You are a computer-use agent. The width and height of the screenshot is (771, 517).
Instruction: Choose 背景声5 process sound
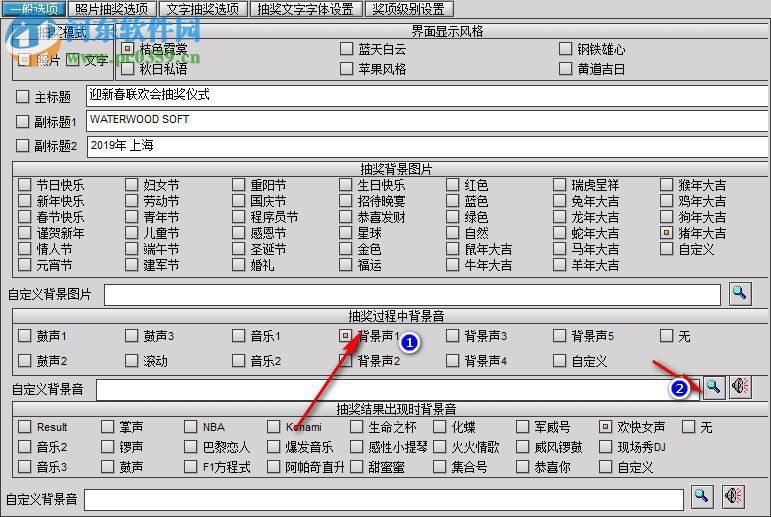pyautogui.click(x=560, y=336)
